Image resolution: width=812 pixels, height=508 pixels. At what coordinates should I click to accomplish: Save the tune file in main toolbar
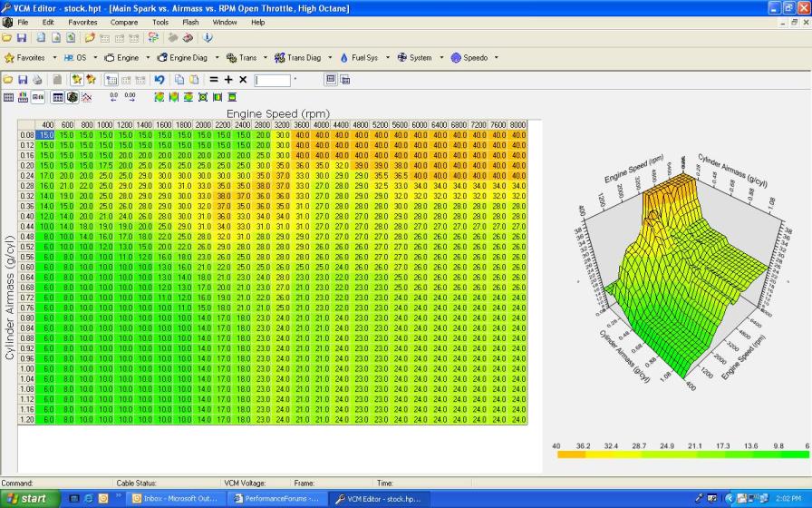pyautogui.click(x=21, y=38)
